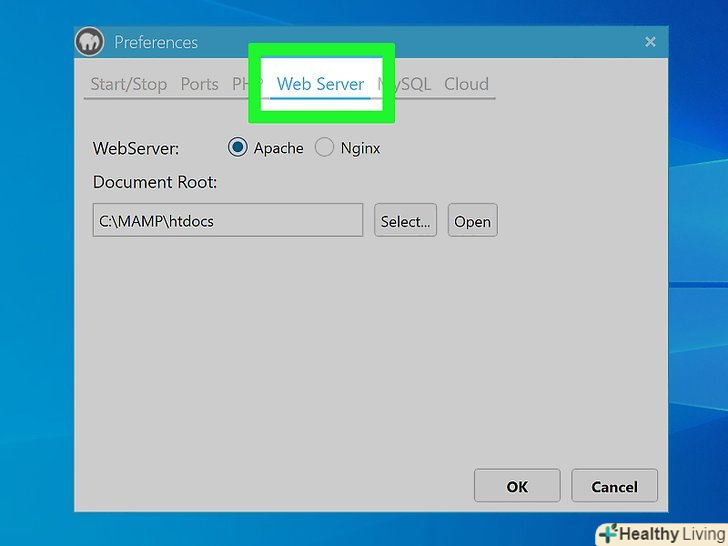
Task: Click the Document Root: label
Action: coord(155,182)
